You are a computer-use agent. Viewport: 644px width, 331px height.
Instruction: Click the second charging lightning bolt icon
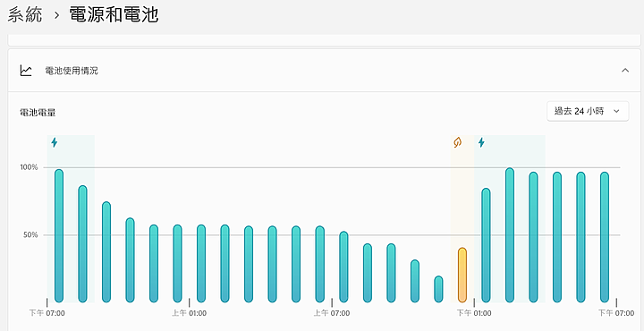click(481, 142)
